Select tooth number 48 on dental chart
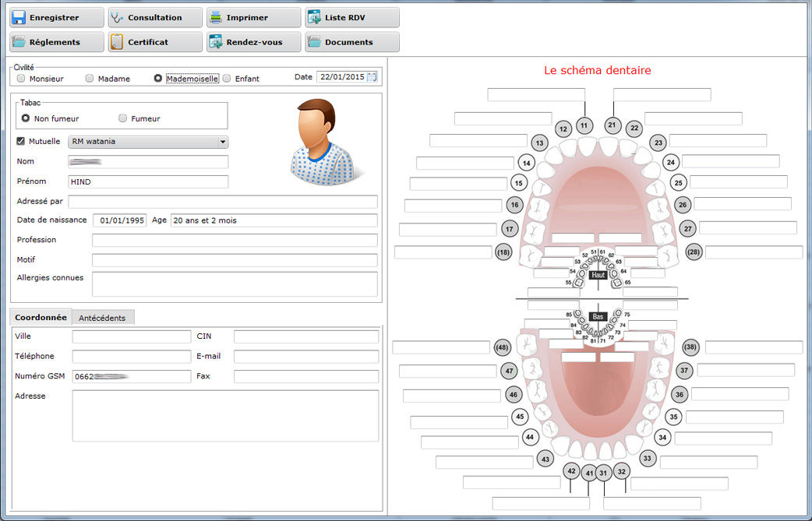The height and width of the screenshot is (521, 812). [502, 347]
